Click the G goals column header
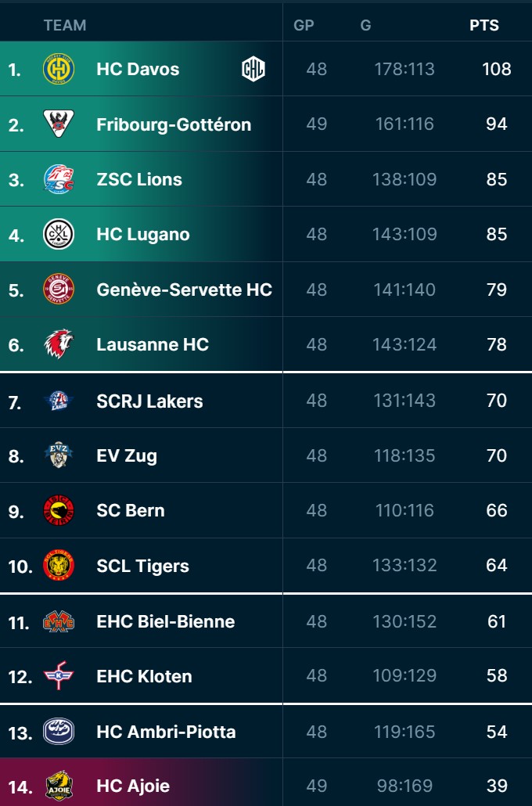The image size is (532, 806). point(365,25)
